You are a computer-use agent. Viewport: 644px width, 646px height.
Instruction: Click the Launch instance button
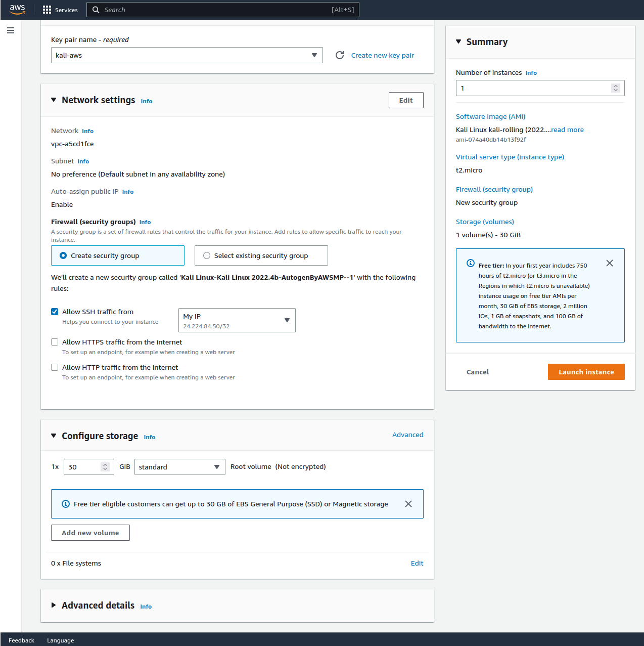pos(586,372)
